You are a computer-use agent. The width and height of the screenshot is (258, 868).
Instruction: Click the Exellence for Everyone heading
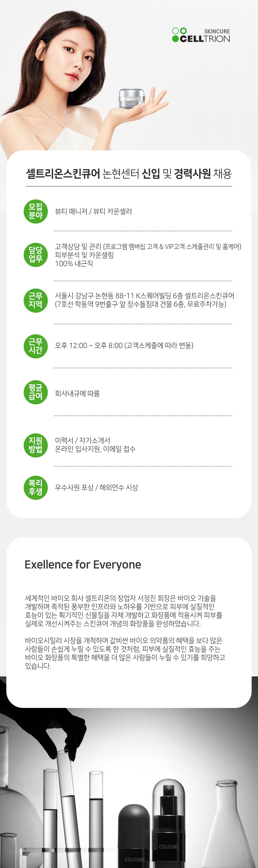[83, 565]
